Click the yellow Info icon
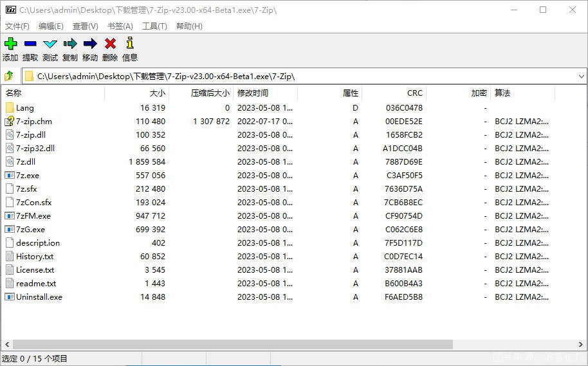588x366 pixels. pos(130,42)
